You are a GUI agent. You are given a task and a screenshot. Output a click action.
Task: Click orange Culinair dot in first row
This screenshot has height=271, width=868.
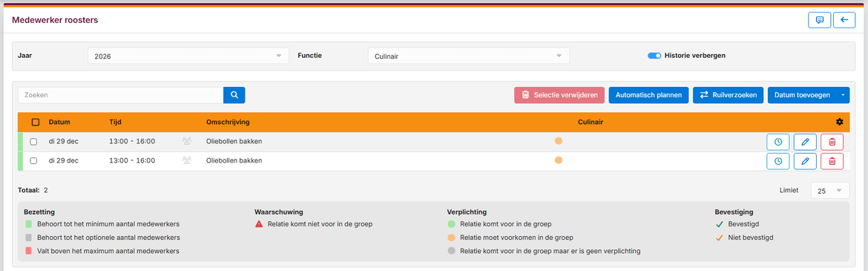tap(559, 141)
